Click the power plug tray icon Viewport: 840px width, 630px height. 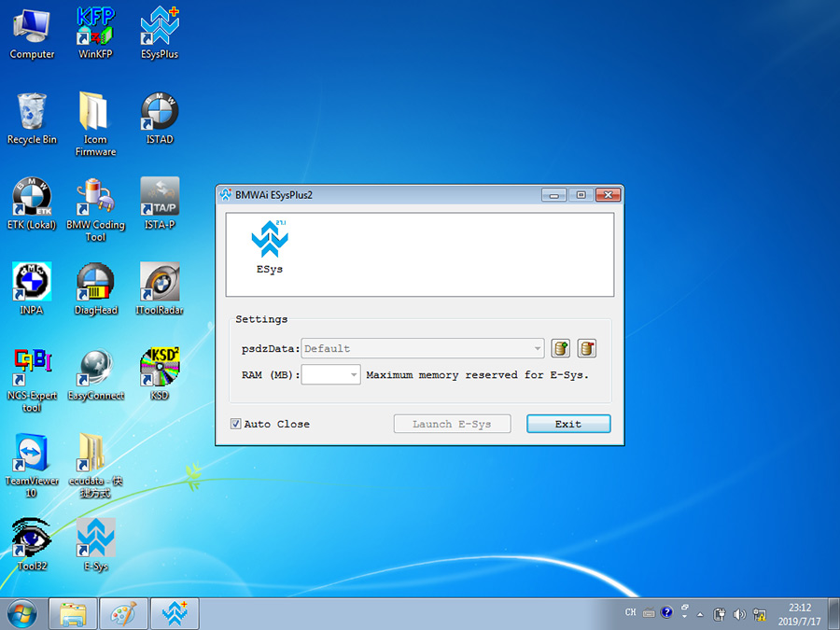(x=720, y=614)
